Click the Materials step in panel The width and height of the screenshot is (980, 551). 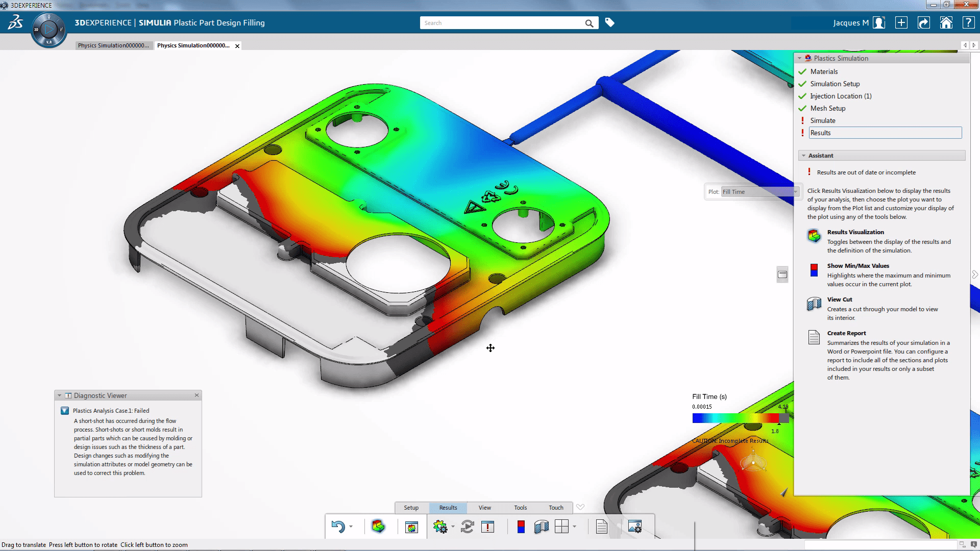[x=824, y=70]
